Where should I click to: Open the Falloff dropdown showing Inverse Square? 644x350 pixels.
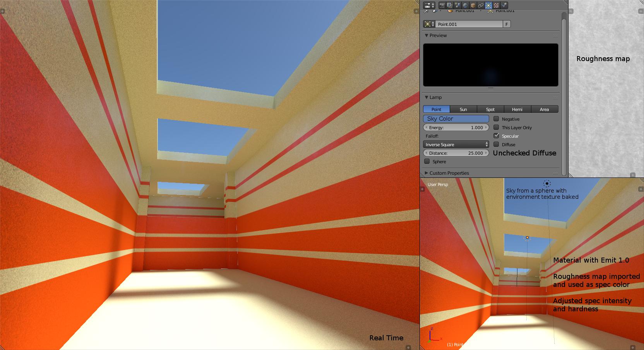click(456, 144)
